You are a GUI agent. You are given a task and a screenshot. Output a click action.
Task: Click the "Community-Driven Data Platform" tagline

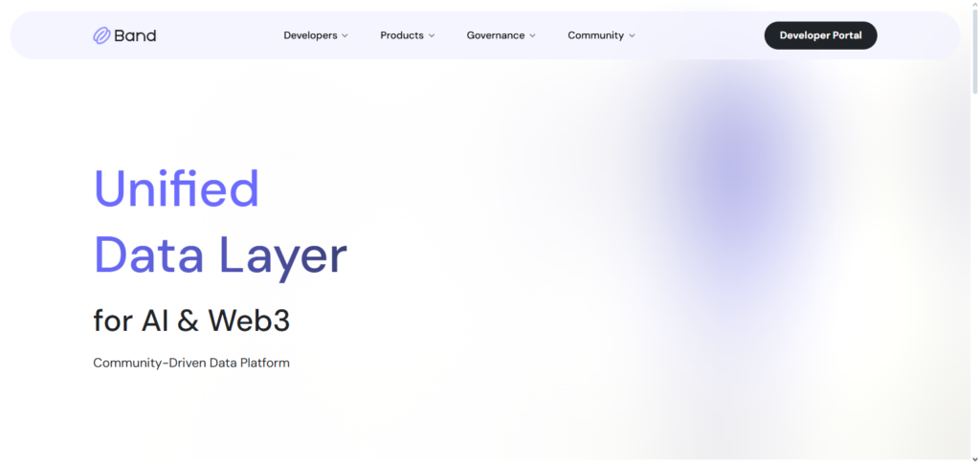(x=191, y=364)
